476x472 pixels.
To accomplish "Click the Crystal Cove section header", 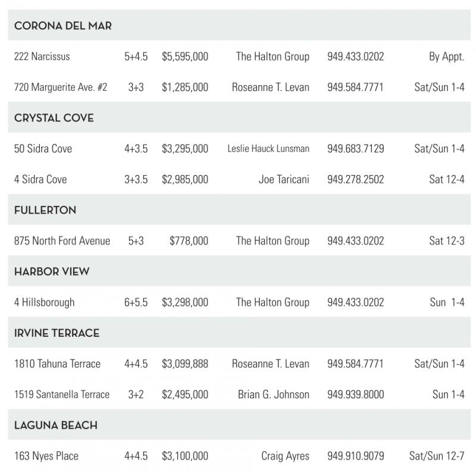I will pyautogui.click(x=54, y=118).
